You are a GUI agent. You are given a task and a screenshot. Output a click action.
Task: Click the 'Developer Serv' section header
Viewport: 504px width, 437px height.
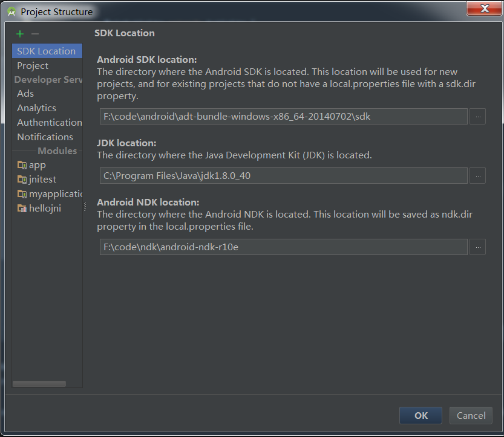(48, 80)
